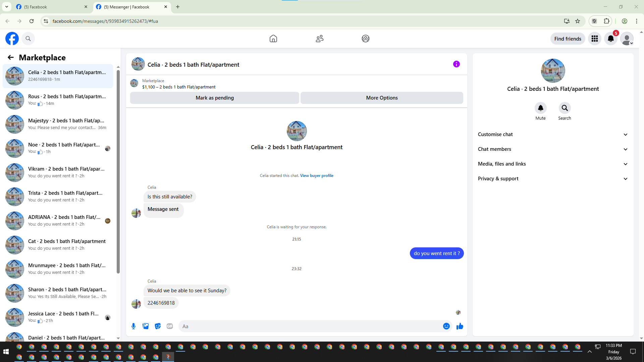The width and height of the screenshot is (644, 362).
Task: Mute this conversation with the bell
Action: click(x=540, y=108)
